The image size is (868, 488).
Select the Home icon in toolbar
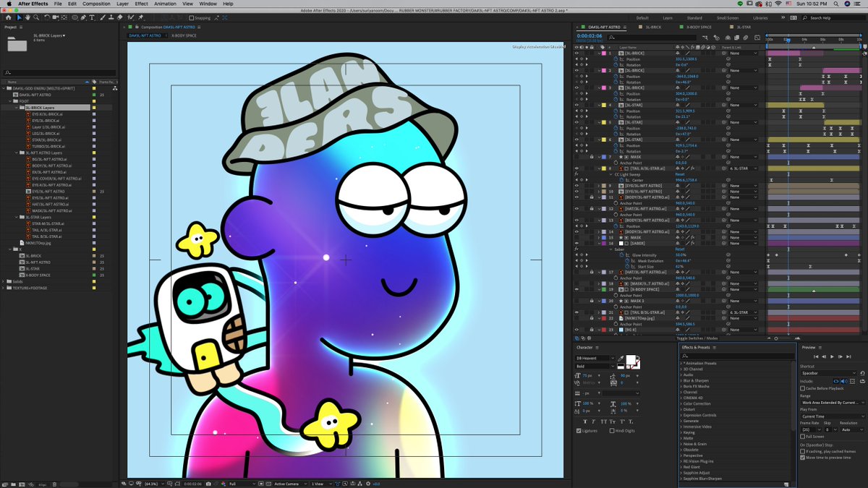[x=9, y=18]
